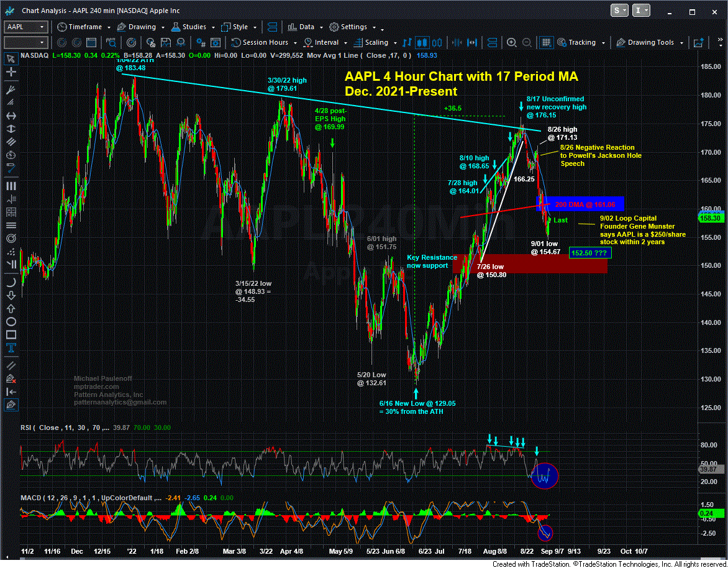Select the crosshair cursor tool
This screenshot has height=568, width=728.
tap(10, 72)
